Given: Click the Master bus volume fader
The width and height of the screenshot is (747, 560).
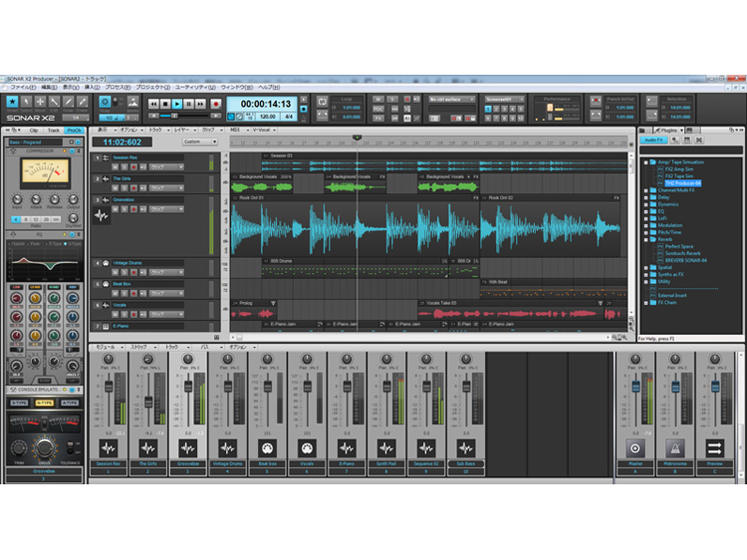Looking at the screenshot, I should [635, 386].
